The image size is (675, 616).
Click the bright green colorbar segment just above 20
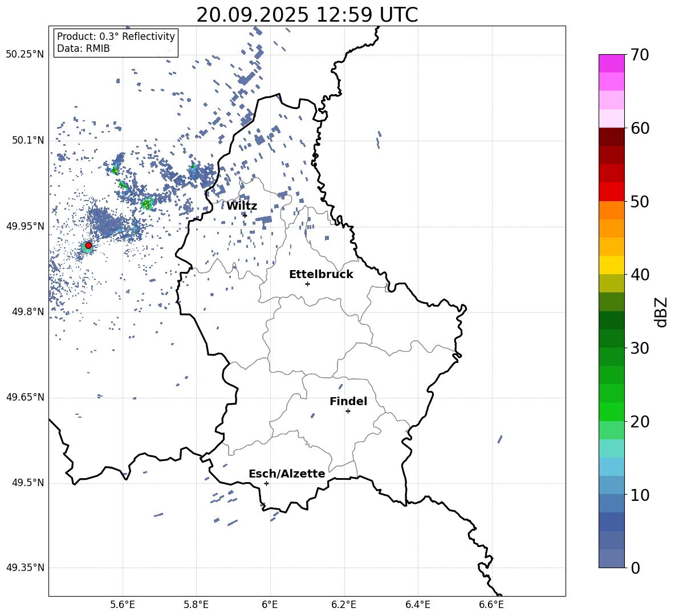(612, 411)
